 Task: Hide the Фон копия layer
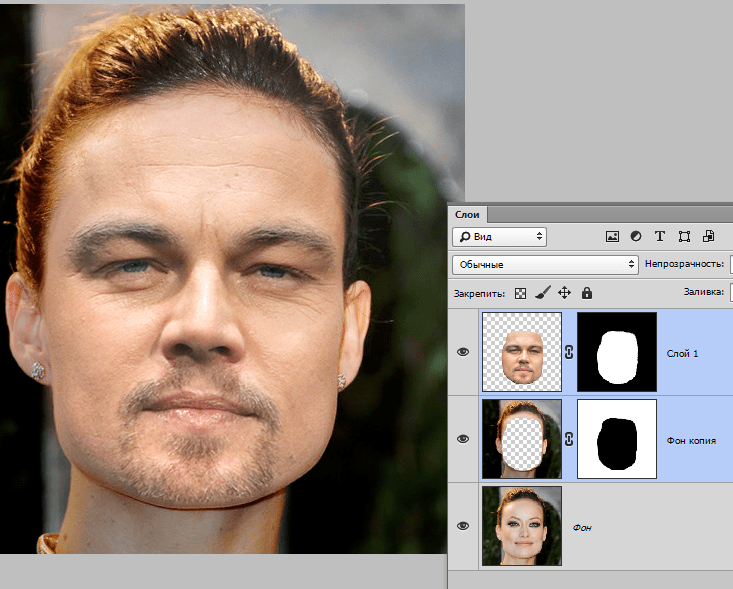[463, 439]
